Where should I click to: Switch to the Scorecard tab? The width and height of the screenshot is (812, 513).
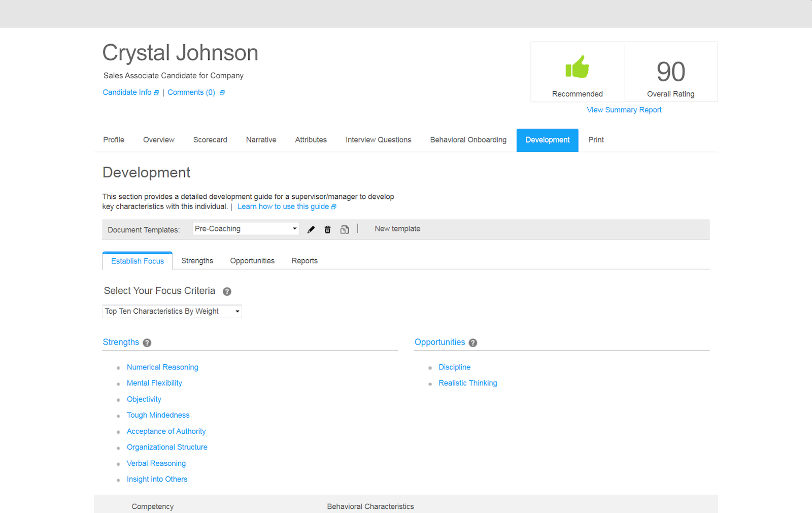(x=210, y=140)
